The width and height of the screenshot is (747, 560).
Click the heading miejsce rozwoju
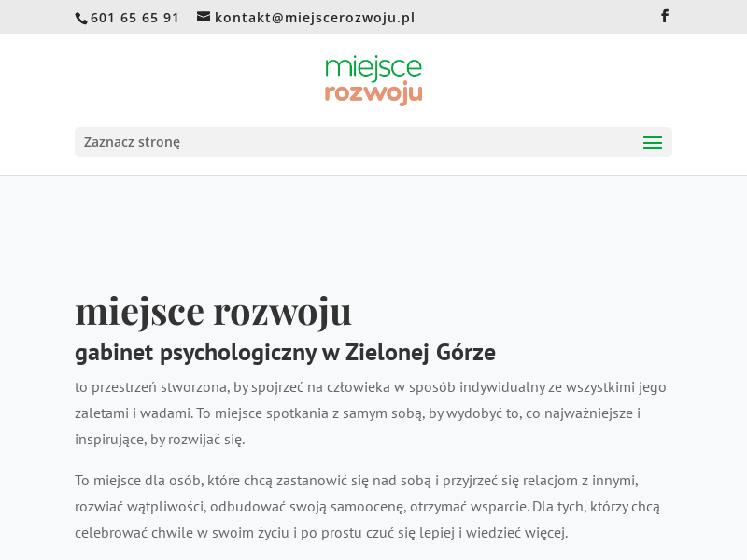click(x=213, y=311)
